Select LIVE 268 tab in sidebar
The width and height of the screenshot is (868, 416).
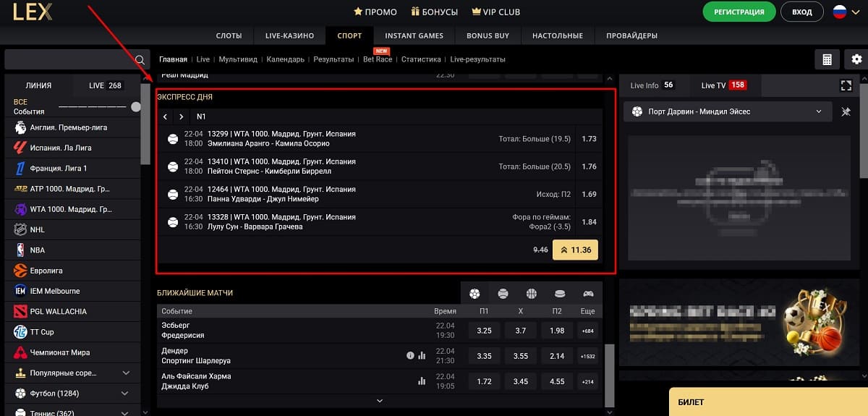pyautogui.click(x=106, y=85)
